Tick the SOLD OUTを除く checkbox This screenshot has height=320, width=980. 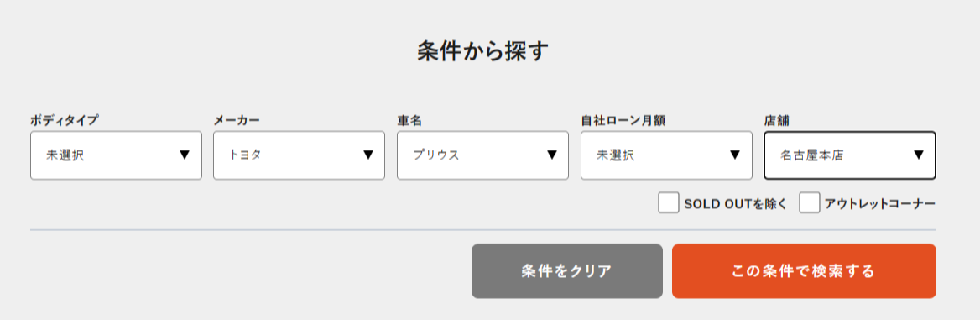669,203
